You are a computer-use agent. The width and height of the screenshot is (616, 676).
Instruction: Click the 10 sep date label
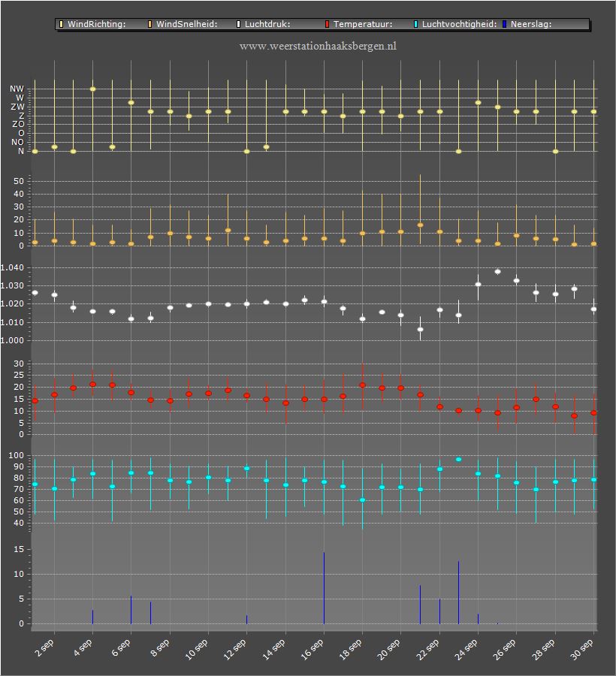click(x=197, y=650)
